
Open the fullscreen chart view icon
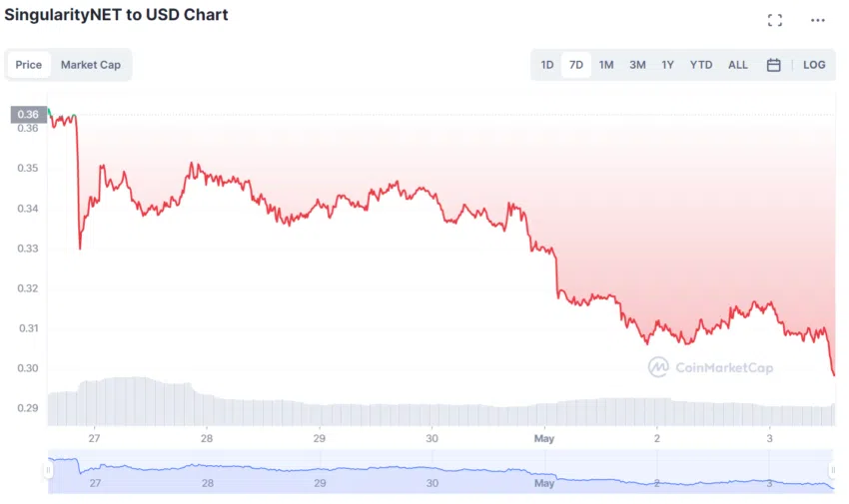coord(775,21)
